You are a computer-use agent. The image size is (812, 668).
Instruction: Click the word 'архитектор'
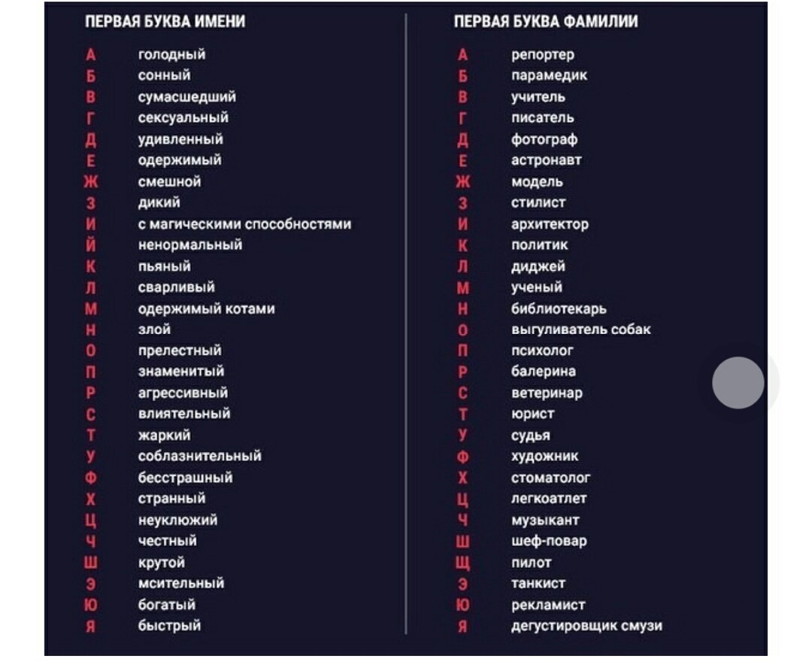point(550,224)
